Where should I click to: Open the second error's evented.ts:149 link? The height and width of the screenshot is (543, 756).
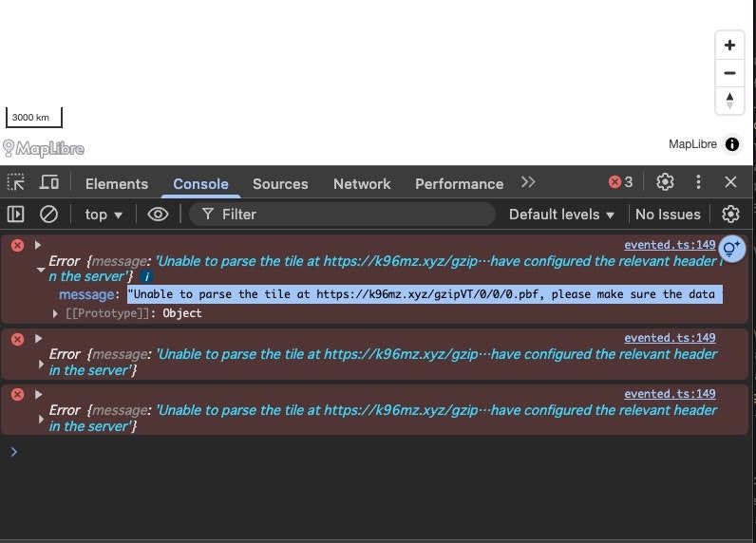670,338
